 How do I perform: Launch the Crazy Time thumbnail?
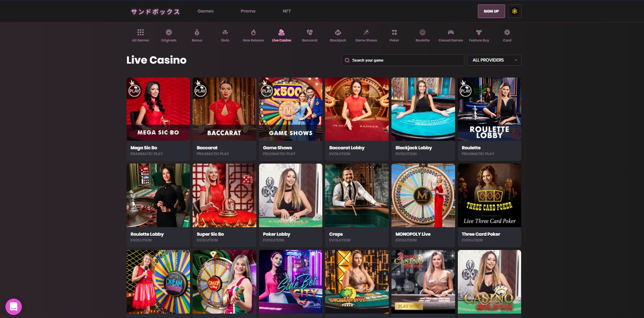point(224,282)
